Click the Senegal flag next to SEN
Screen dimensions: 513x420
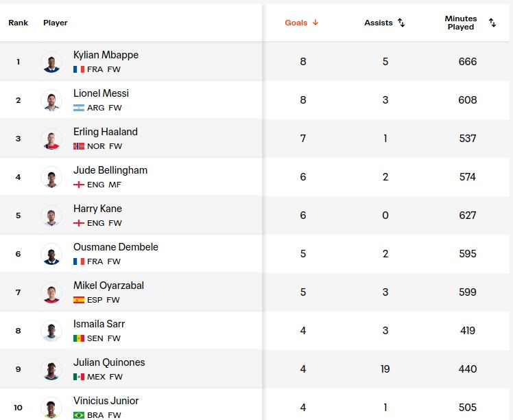(x=79, y=338)
